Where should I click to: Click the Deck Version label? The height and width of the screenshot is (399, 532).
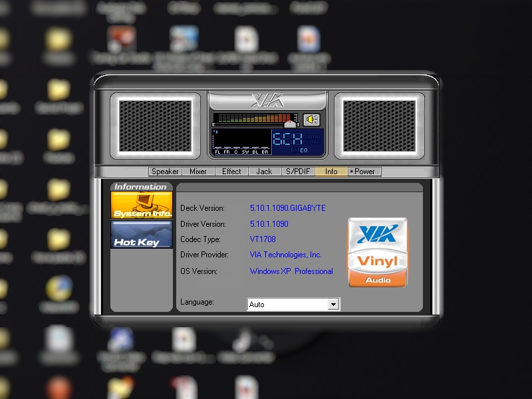[202, 208]
